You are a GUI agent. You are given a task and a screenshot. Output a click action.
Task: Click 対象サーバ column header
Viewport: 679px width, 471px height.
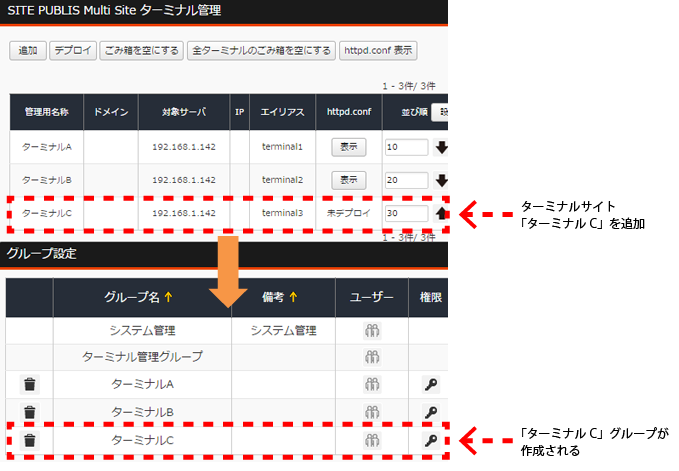(184, 112)
